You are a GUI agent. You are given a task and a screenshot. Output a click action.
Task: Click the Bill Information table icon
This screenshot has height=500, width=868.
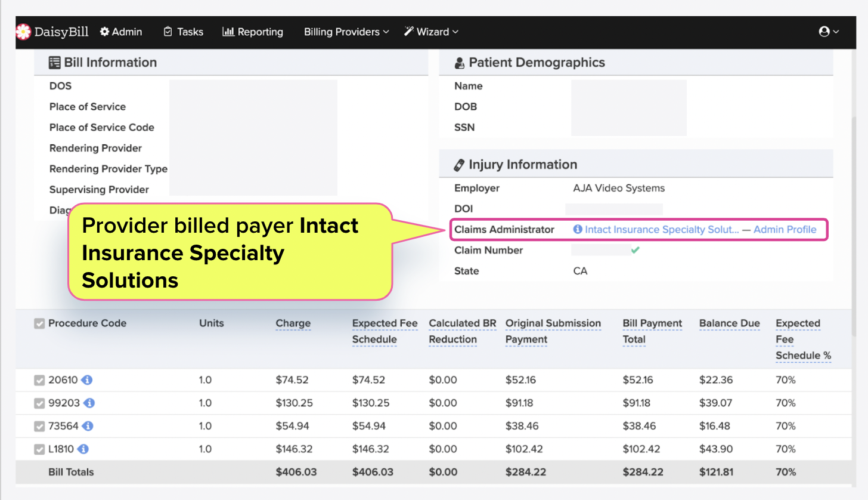tap(55, 63)
